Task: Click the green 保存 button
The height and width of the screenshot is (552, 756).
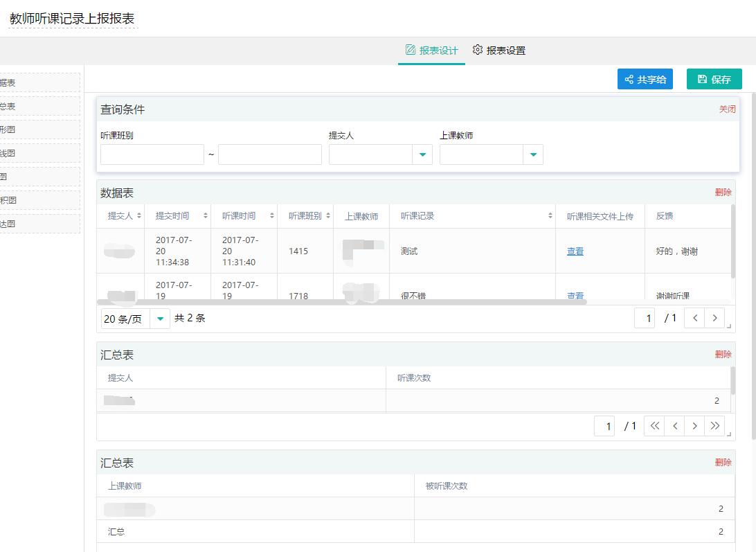Action: coord(714,79)
